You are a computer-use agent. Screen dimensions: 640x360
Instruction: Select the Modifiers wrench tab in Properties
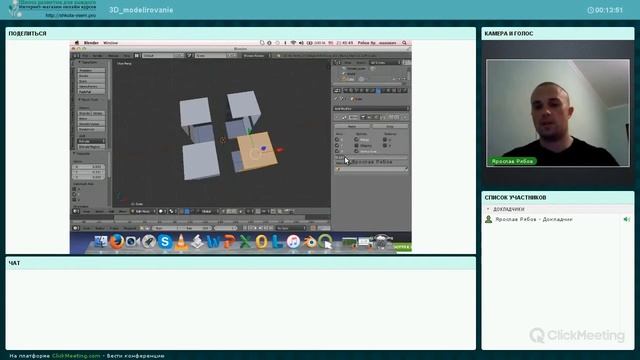click(x=378, y=91)
